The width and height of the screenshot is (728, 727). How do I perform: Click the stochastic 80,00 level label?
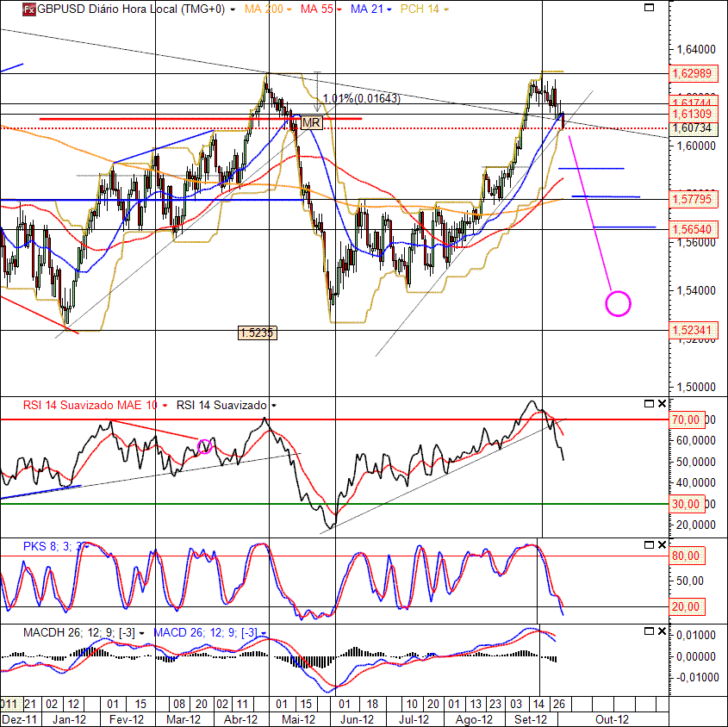tap(687, 556)
